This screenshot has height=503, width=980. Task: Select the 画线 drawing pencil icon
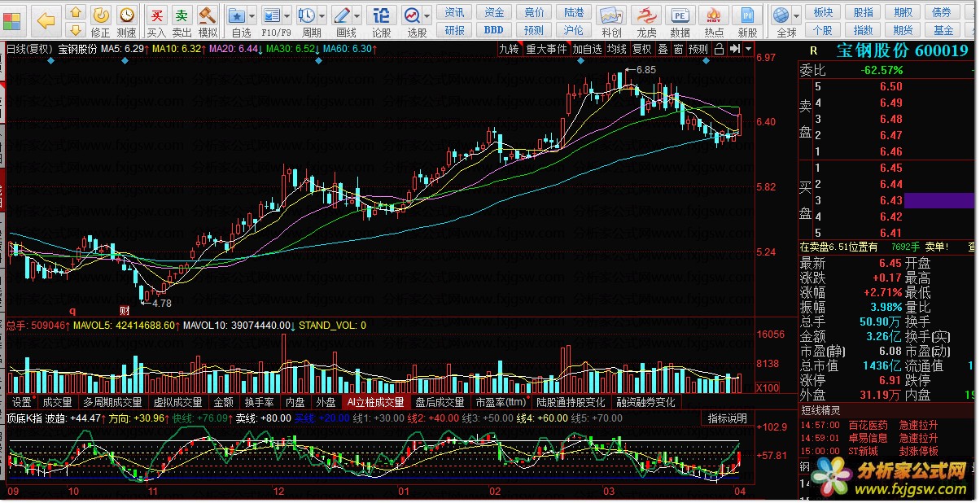(x=342, y=15)
